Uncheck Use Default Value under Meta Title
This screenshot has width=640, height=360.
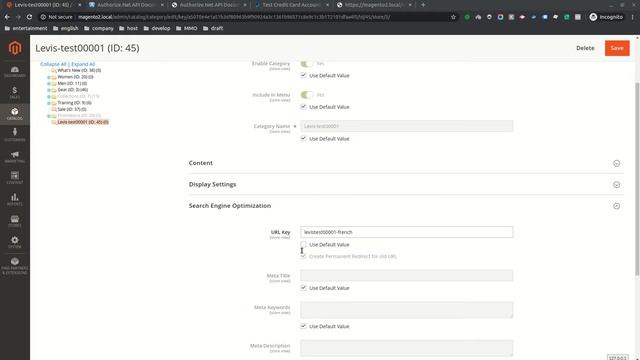(x=303, y=288)
